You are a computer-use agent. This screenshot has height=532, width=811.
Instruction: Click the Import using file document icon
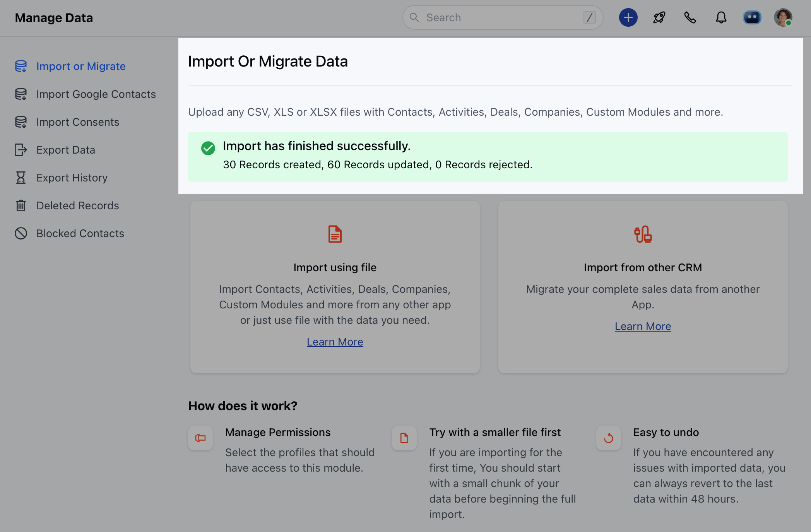point(335,234)
